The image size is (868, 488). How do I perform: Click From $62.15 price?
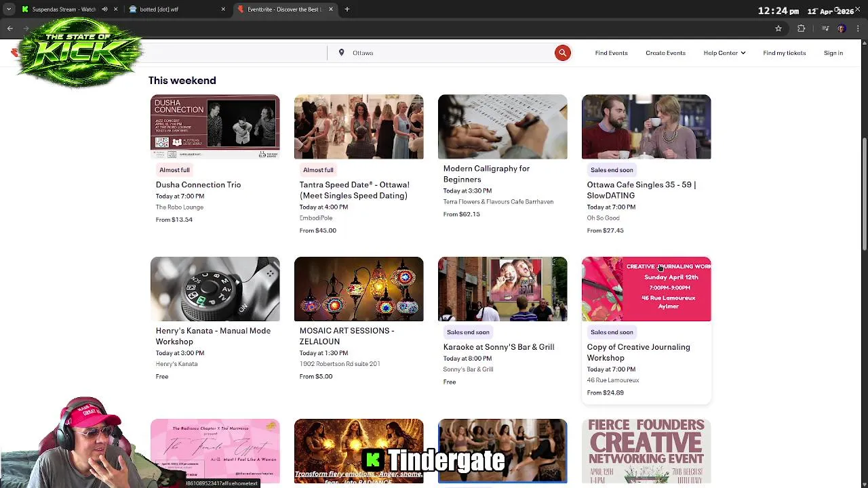pos(461,214)
